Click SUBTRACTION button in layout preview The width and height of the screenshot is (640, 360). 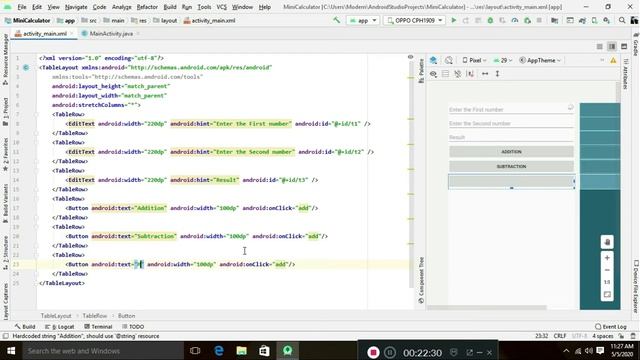[x=511, y=167]
